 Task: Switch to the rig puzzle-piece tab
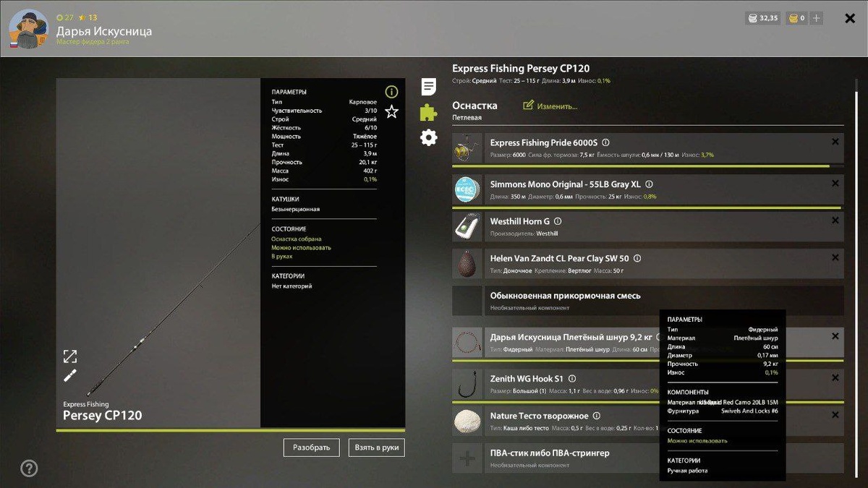429,112
